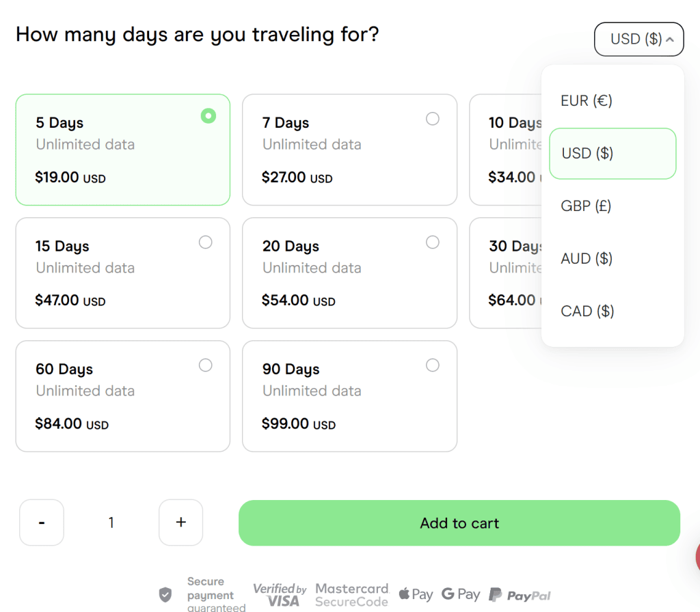Switch currency to GBP (£)

tap(586, 206)
